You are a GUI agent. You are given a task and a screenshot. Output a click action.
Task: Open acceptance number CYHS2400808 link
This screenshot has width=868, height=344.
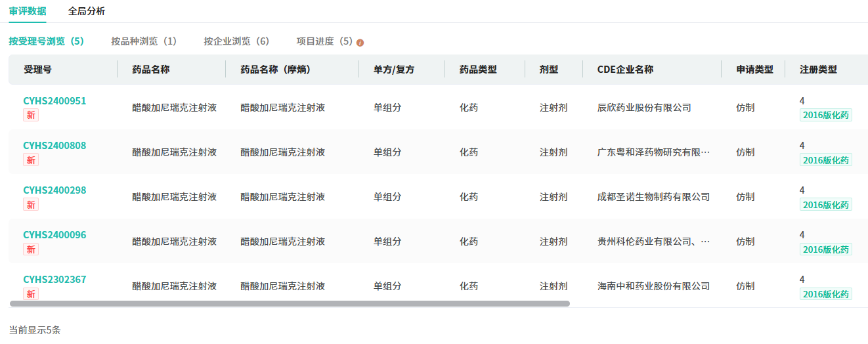coord(54,146)
